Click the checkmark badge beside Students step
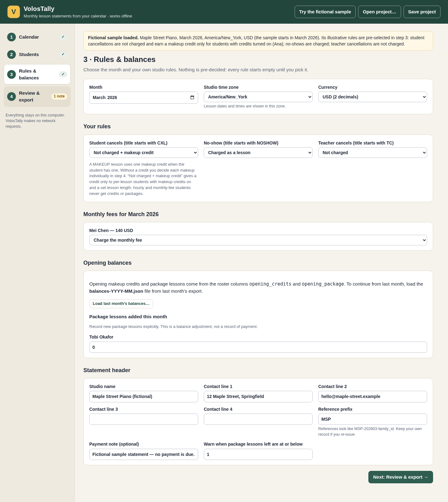Screen dimensions: 448x502 click(63, 54)
